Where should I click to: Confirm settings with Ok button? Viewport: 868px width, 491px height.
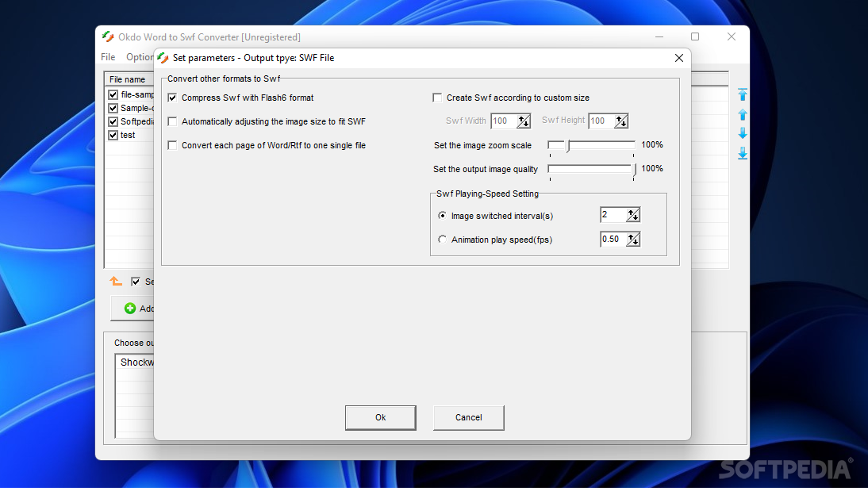[380, 417]
